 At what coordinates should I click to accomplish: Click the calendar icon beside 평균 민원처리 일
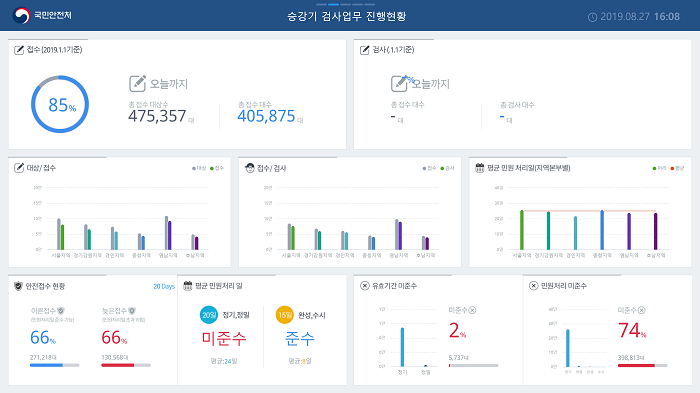pos(188,286)
